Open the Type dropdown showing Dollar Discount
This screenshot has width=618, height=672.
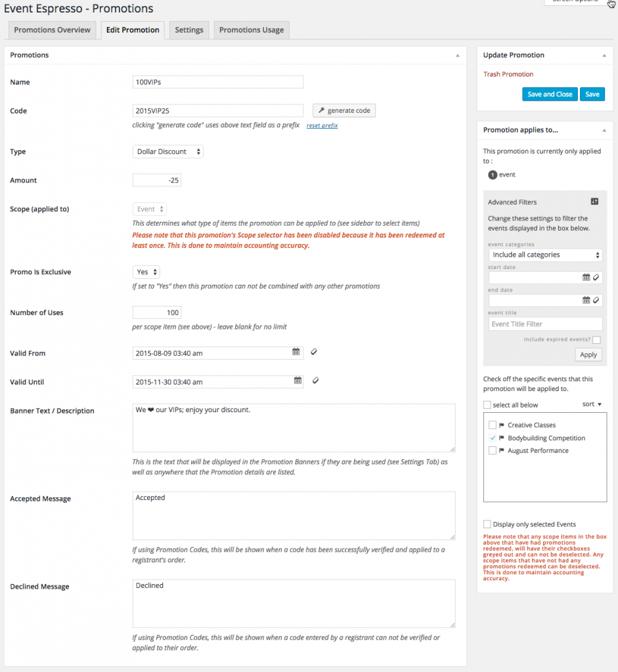(x=167, y=152)
